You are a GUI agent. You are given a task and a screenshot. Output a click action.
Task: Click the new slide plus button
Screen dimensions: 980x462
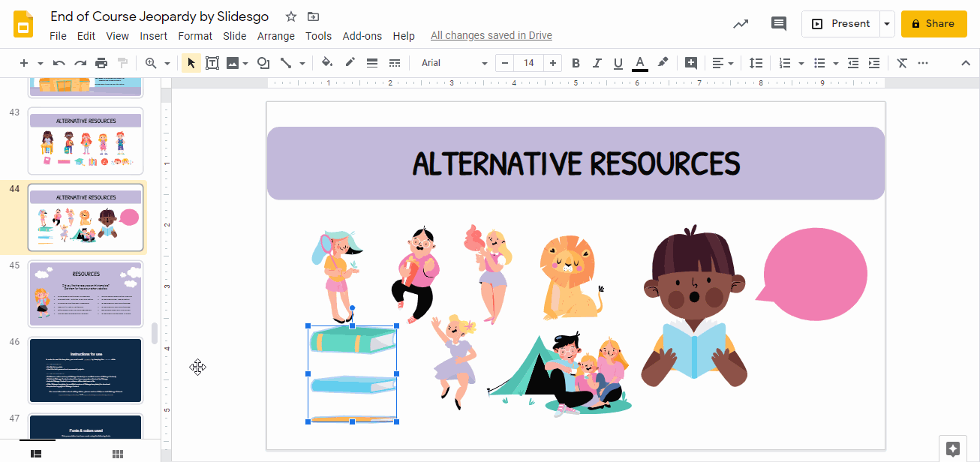(x=24, y=63)
